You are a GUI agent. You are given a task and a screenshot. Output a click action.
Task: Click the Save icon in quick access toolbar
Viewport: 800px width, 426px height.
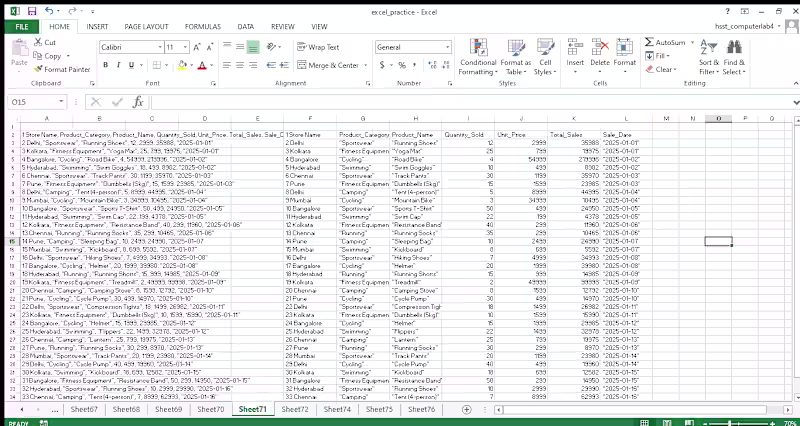(32, 11)
